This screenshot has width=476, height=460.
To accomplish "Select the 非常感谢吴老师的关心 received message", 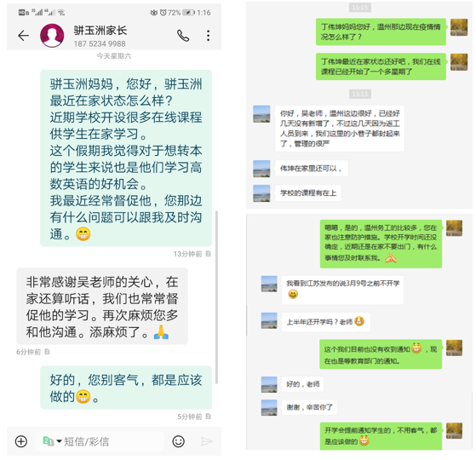I will point(102,306).
